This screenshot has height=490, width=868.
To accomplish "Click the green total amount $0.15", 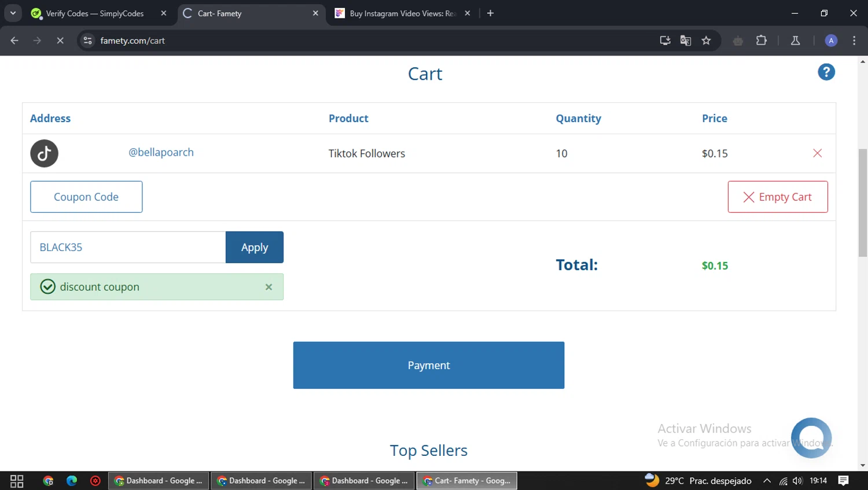I will [x=715, y=266].
